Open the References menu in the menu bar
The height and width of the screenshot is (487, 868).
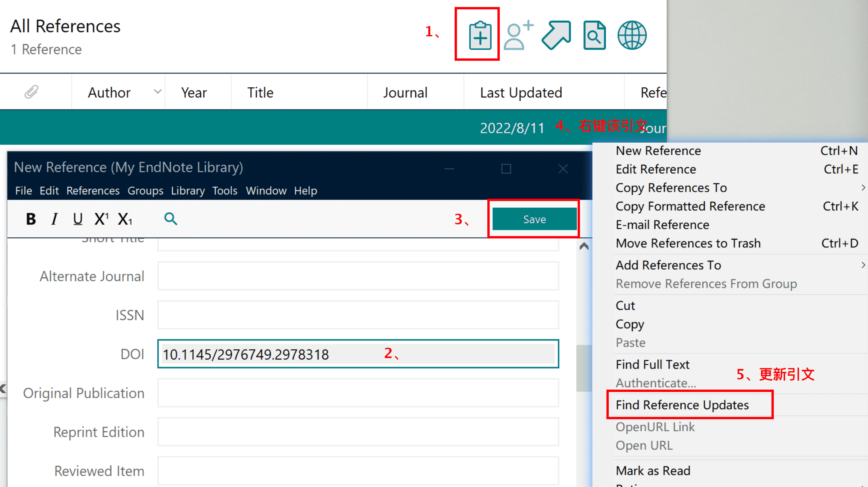pyautogui.click(x=93, y=191)
